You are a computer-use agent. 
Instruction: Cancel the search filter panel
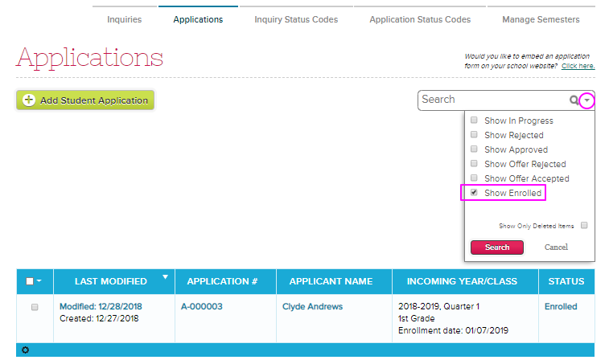tap(556, 247)
